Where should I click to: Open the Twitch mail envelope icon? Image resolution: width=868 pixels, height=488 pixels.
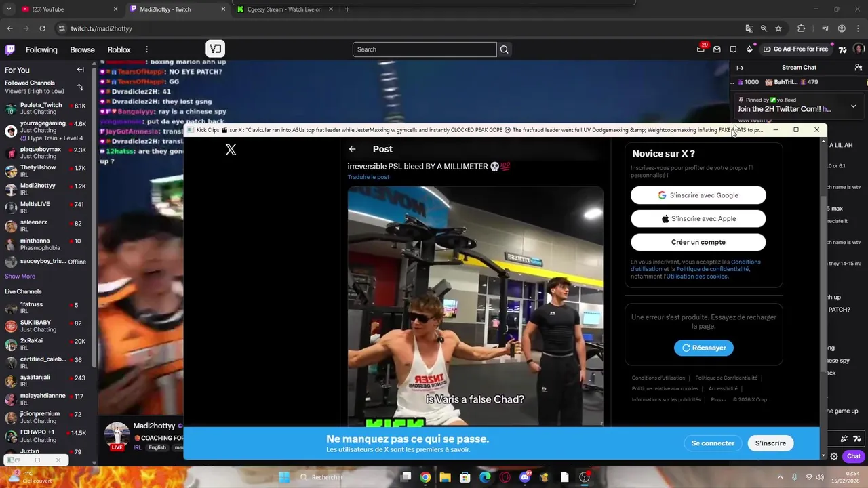tap(717, 49)
